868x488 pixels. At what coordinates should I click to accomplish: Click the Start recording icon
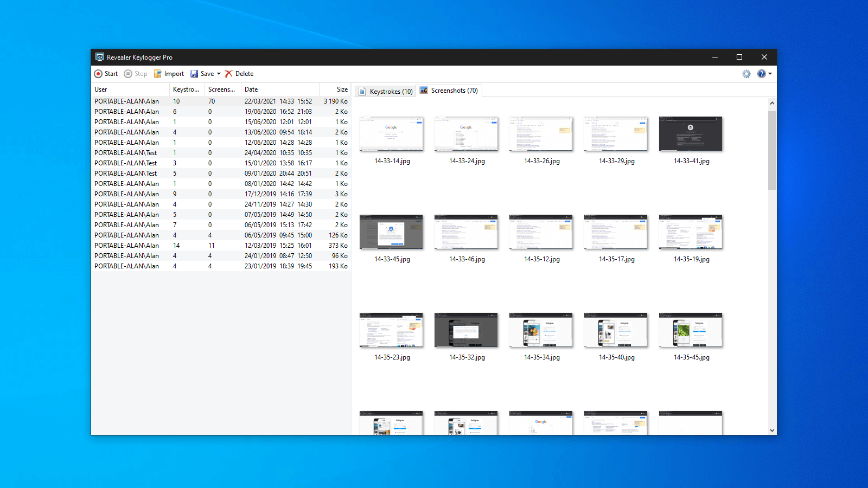(x=98, y=74)
